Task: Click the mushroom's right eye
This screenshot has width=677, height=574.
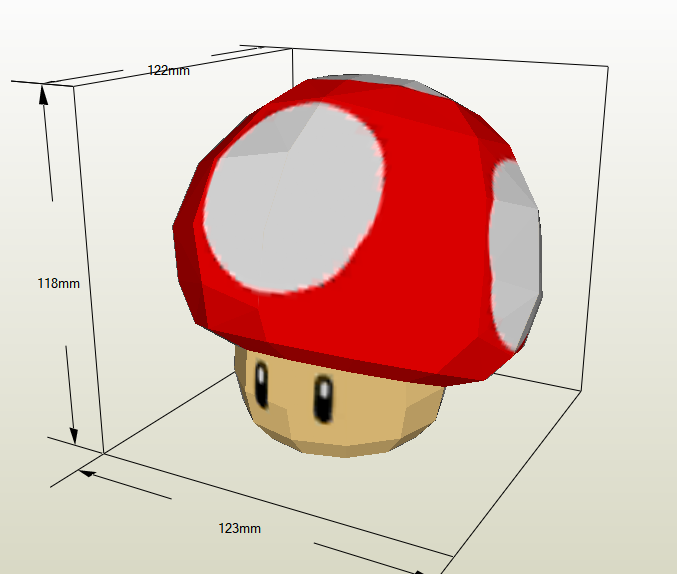Action: click(324, 398)
